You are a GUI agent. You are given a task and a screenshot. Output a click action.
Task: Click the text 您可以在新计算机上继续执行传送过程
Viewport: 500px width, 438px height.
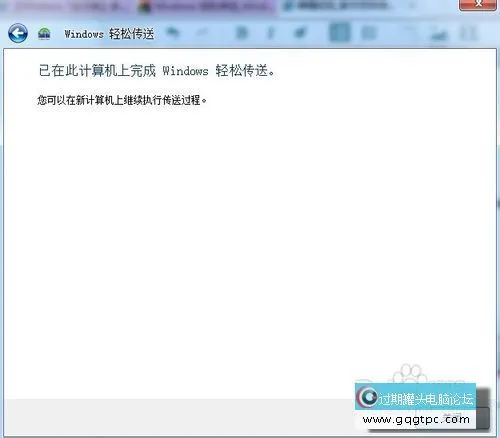pos(122,100)
